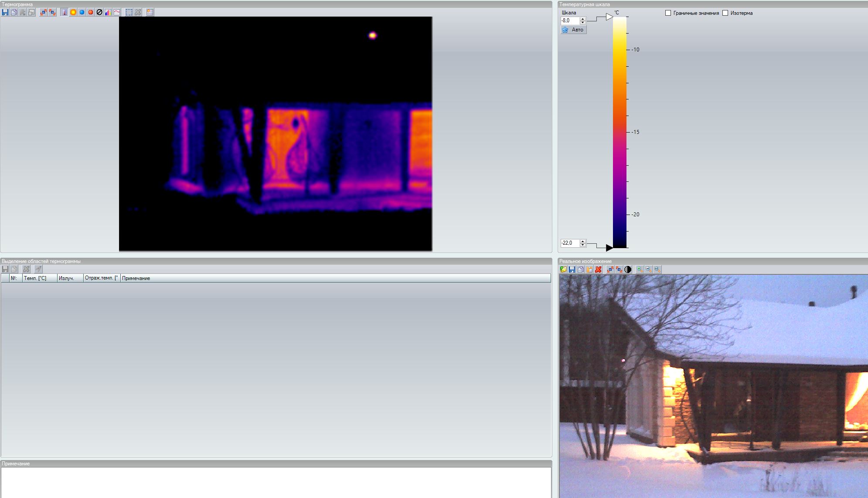The width and height of the screenshot is (868, 498).
Task: Enable the Граничные значения checkbox
Action: pyautogui.click(x=668, y=13)
